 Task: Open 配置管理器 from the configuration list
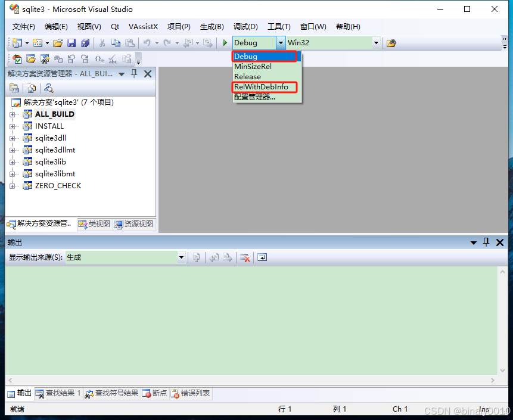(x=267, y=97)
